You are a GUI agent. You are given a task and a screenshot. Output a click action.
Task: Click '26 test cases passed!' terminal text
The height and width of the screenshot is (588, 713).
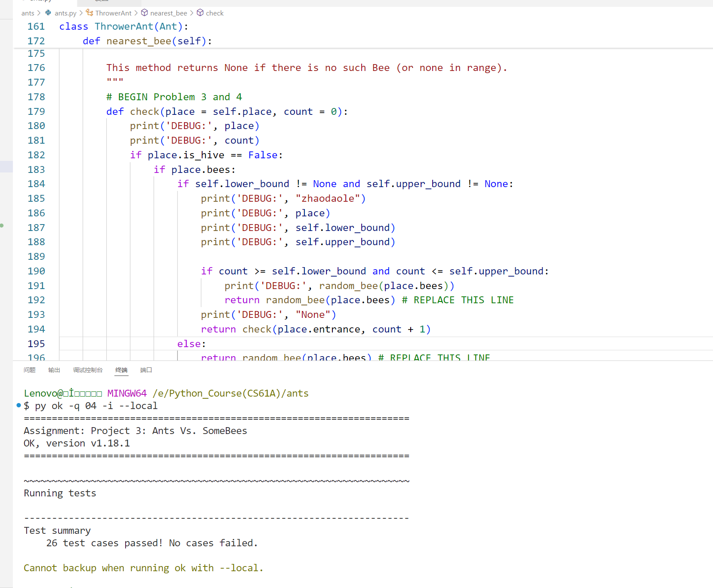[104, 543]
